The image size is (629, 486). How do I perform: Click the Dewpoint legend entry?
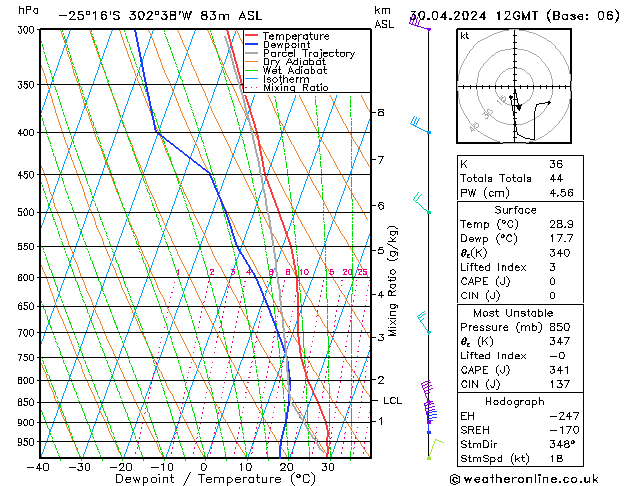[x=278, y=45]
